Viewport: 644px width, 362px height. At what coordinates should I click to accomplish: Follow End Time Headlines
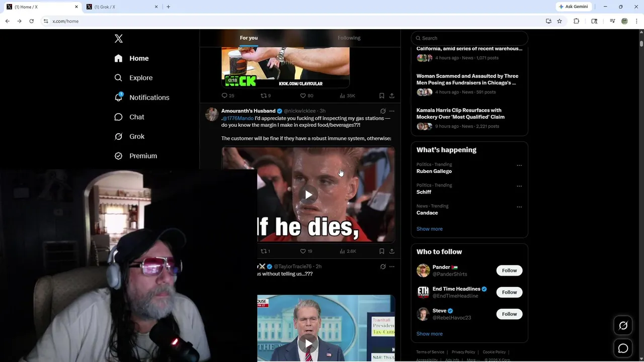click(x=509, y=292)
